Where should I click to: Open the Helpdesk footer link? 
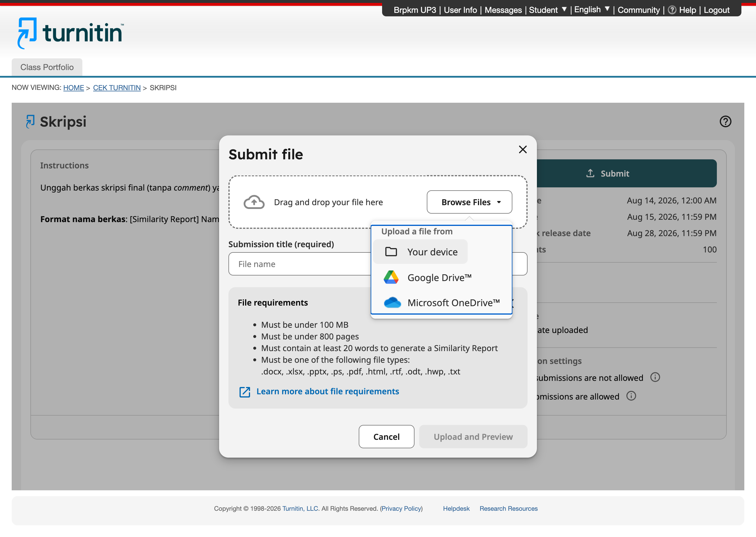[x=456, y=509]
